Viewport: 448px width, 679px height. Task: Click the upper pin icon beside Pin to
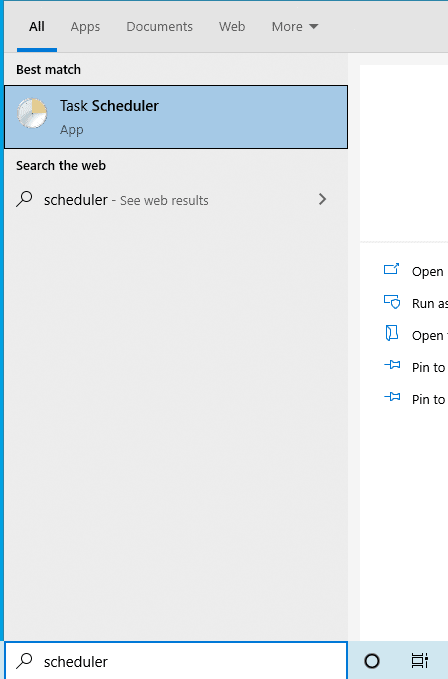392,365
